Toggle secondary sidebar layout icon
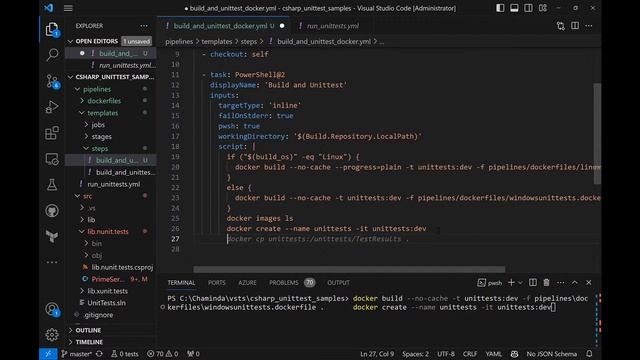 tap(528, 8)
